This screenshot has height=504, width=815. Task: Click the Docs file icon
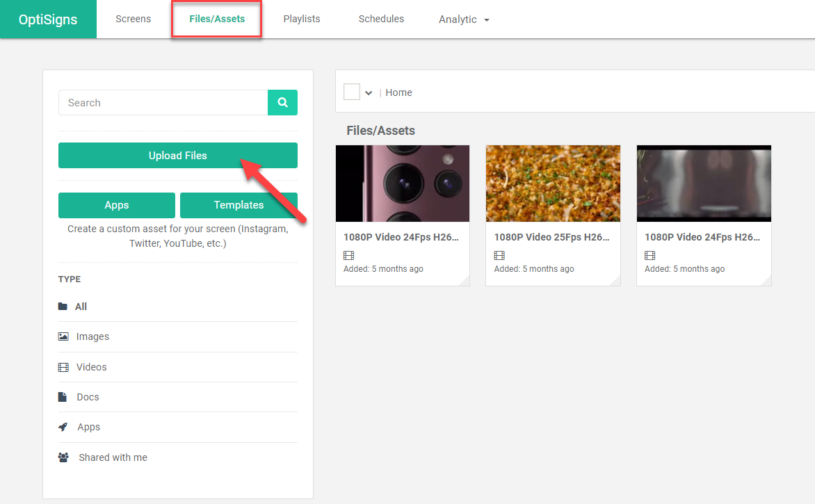coord(63,397)
